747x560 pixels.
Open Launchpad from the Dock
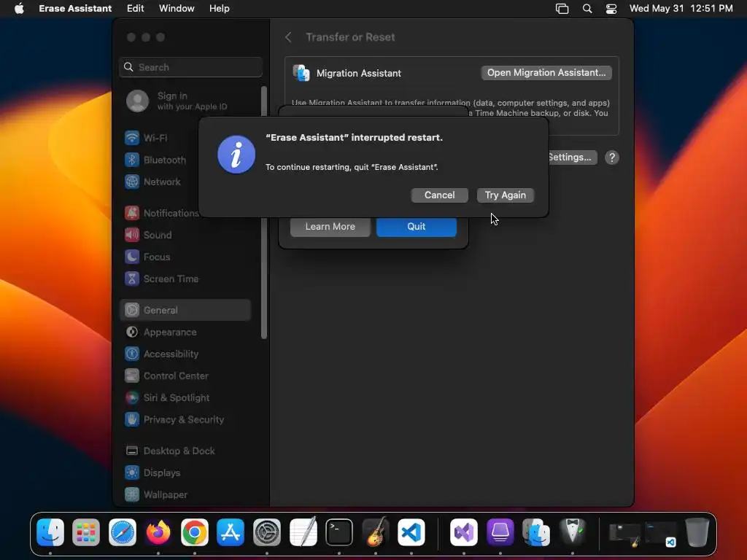(x=86, y=532)
